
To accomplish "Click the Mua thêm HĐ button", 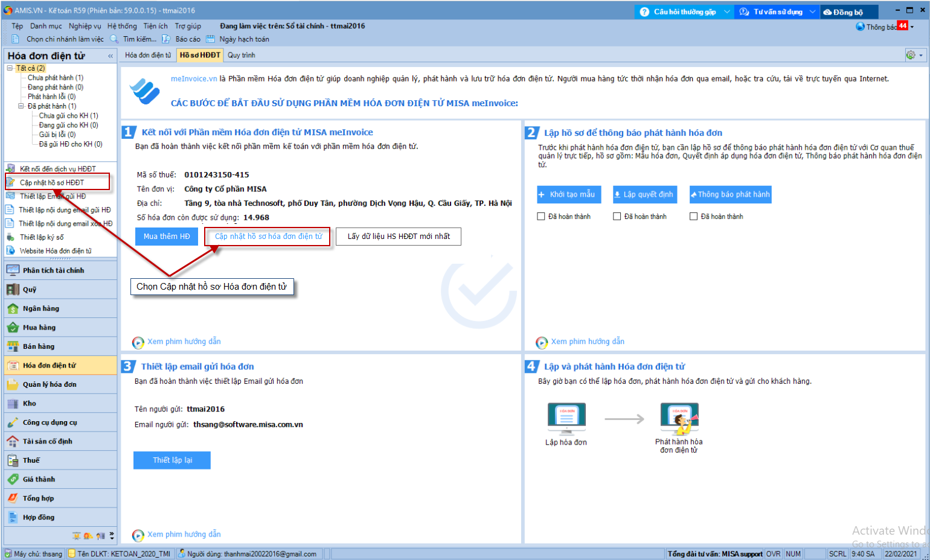I will coord(167,237).
